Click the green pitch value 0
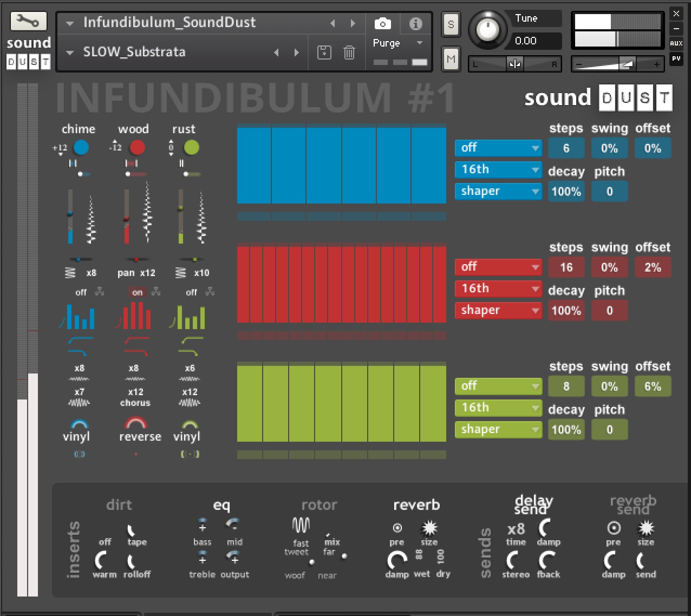This screenshot has width=691, height=616. (x=610, y=430)
